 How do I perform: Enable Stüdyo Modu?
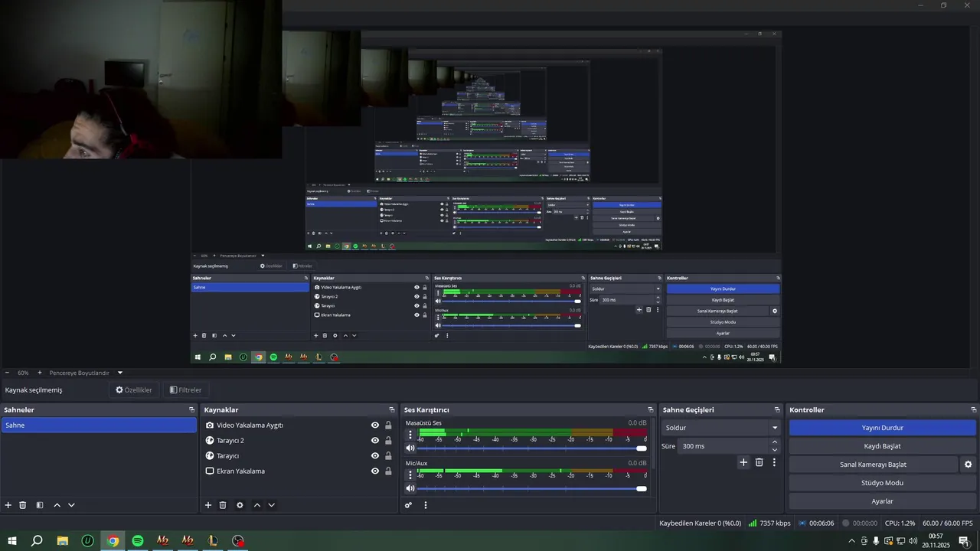[x=882, y=483]
